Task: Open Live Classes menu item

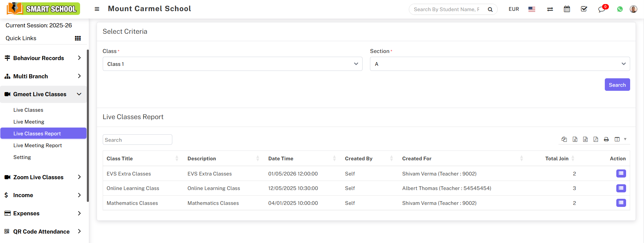Action: click(28, 110)
